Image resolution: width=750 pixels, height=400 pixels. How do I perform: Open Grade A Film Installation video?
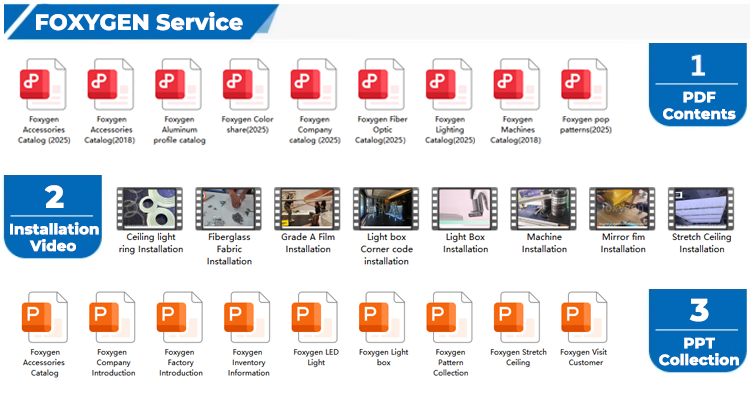[307, 208]
